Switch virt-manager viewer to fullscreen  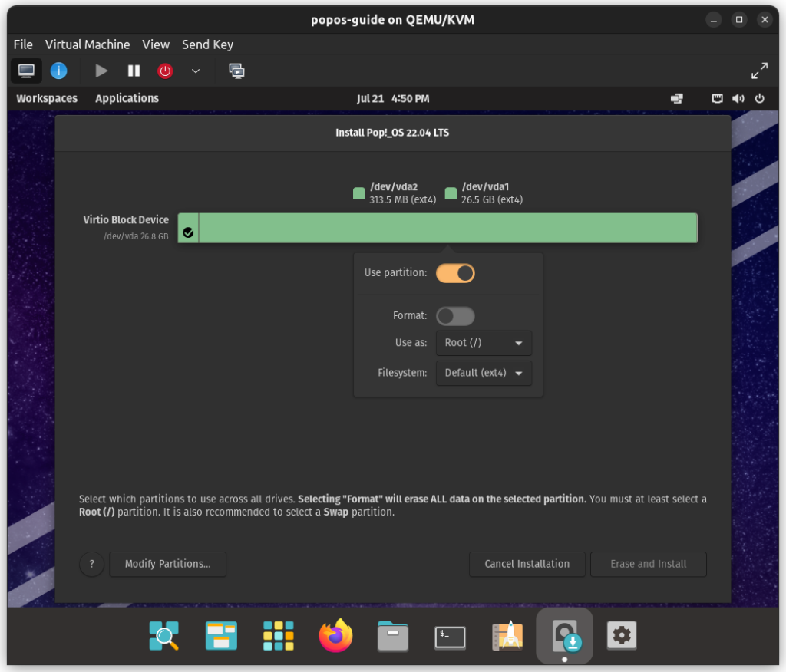[x=759, y=71]
